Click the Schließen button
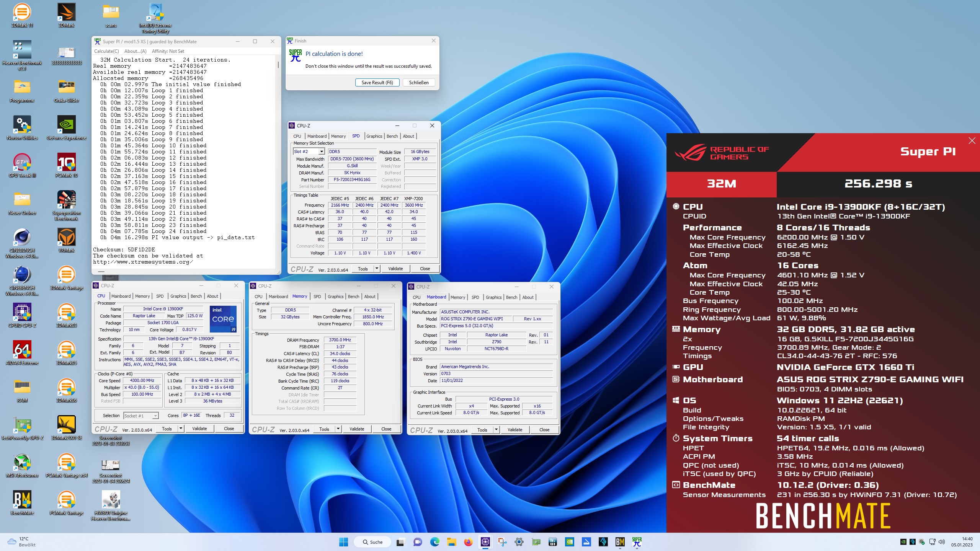 [419, 83]
